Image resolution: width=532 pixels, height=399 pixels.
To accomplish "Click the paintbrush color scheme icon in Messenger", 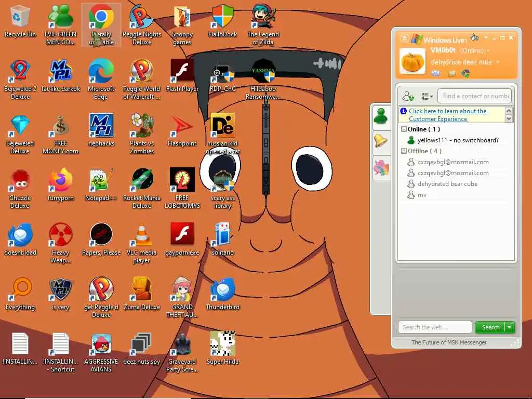I will (474, 37).
